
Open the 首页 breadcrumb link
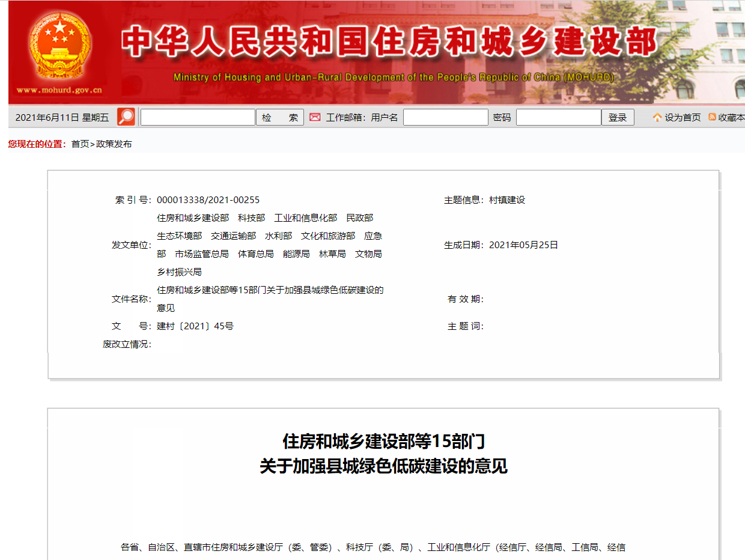80,144
